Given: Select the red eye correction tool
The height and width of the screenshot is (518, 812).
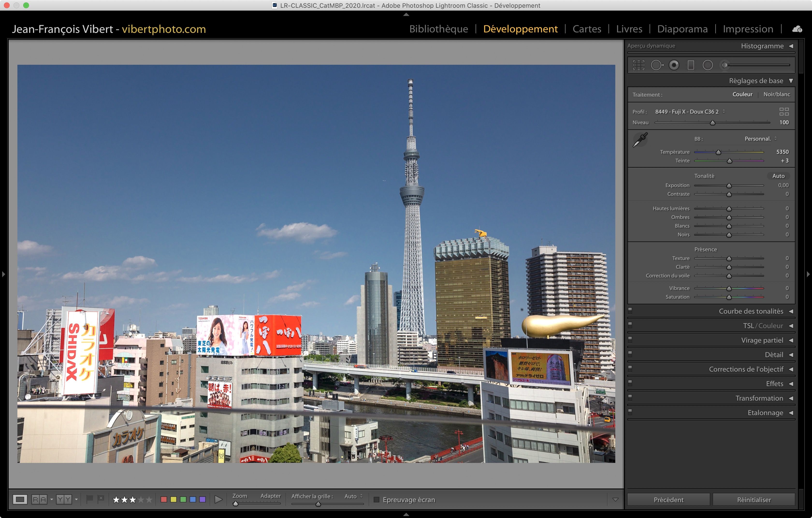Looking at the screenshot, I should [x=674, y=65].
